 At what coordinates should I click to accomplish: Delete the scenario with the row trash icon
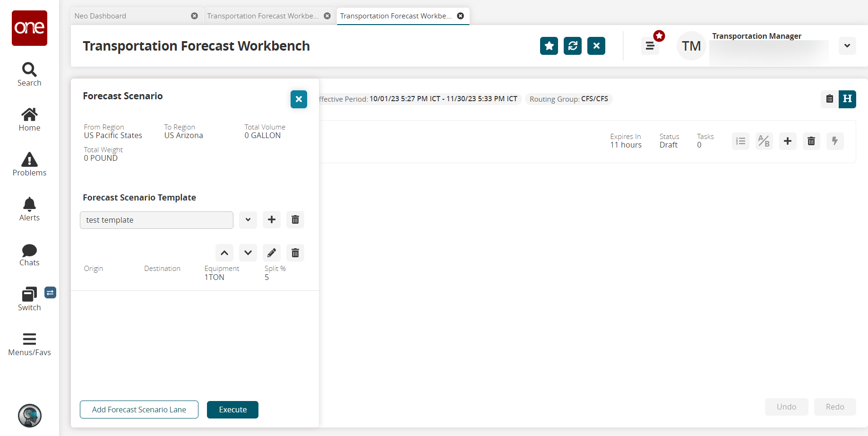click(811, 141)
